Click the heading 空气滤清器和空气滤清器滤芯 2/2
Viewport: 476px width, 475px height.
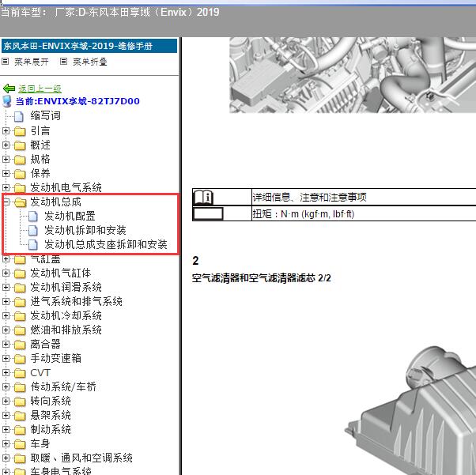tap(262, 278)
